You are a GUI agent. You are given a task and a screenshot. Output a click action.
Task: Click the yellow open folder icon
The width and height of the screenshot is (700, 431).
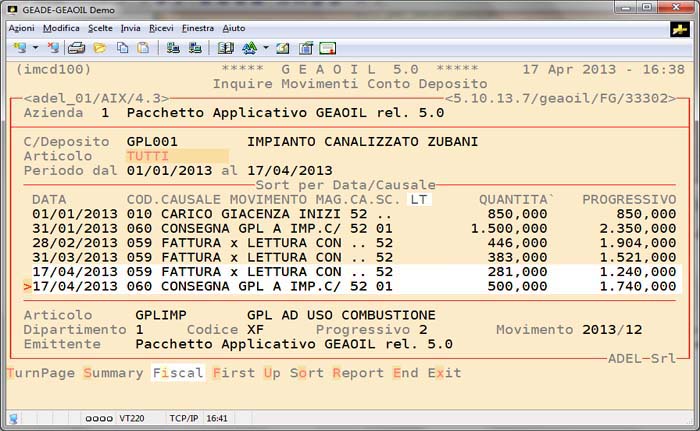(99, 47)
